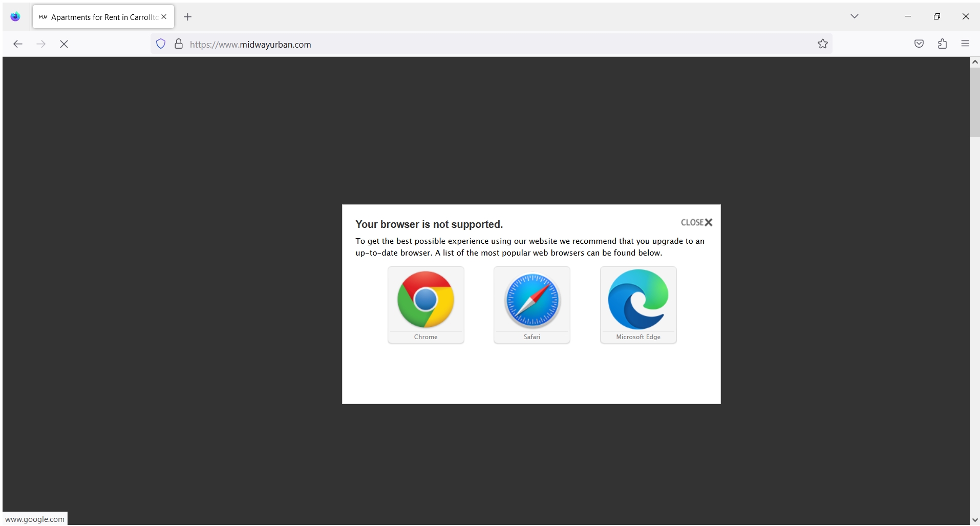Viewport: 980px width, 526px height.
Task: Close the Apartments for Rent tab
Action: (164, 17)
